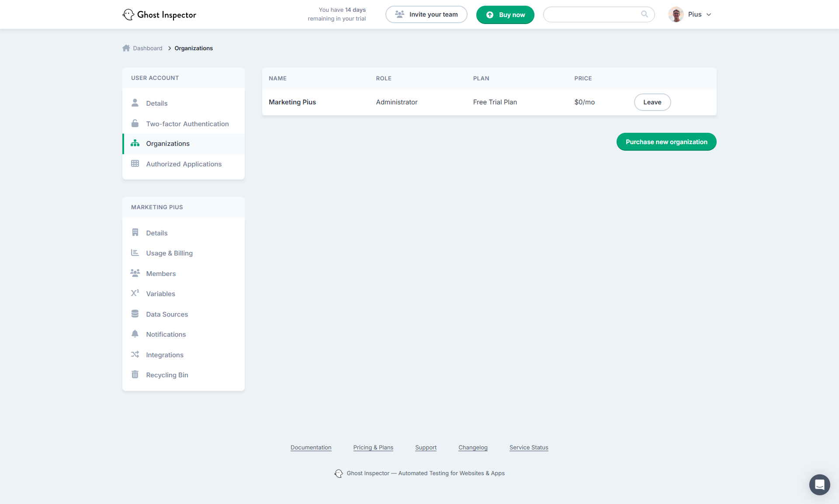Click the Data Sources database icon
Image resolution: width=839 pixels, height=504 pixels.
[135, 314]
